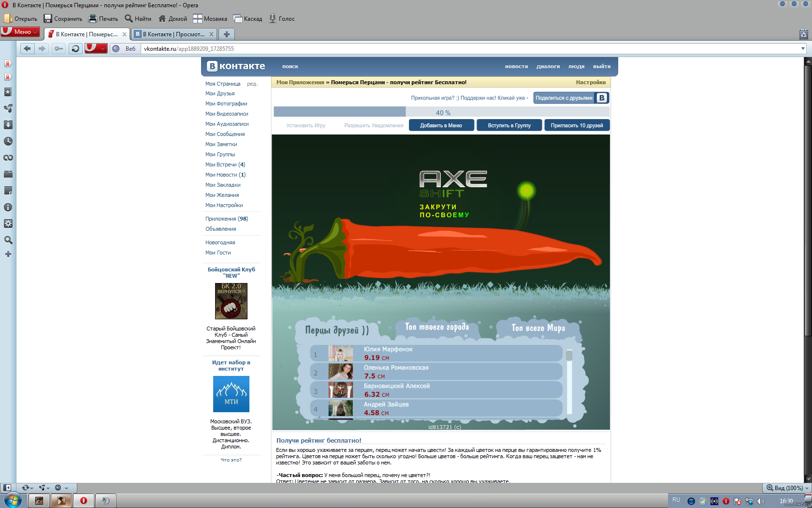812x508 pixels.
Task: Open the Downloads panel in sidebar
Action: point(8,125)
